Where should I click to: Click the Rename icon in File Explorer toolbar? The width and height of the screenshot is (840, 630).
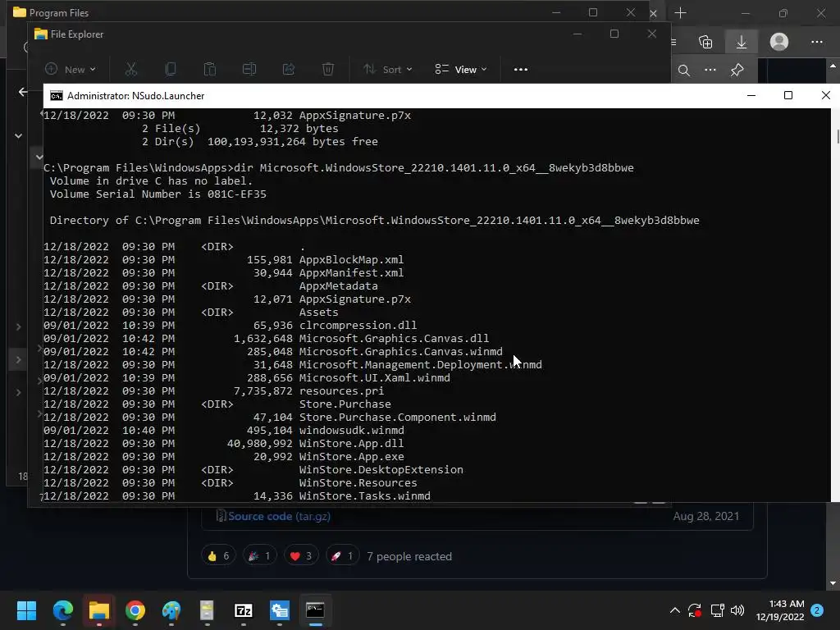(249, 69)
